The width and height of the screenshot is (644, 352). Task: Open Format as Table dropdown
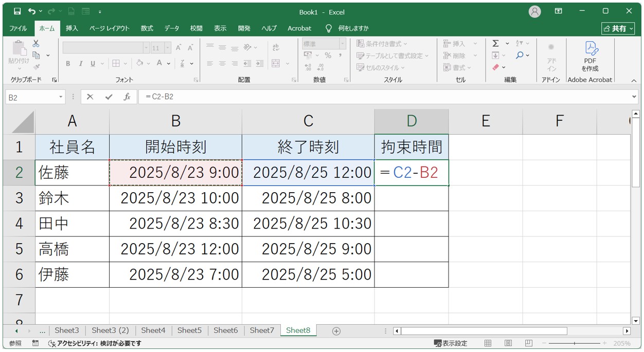click(392, 55)
